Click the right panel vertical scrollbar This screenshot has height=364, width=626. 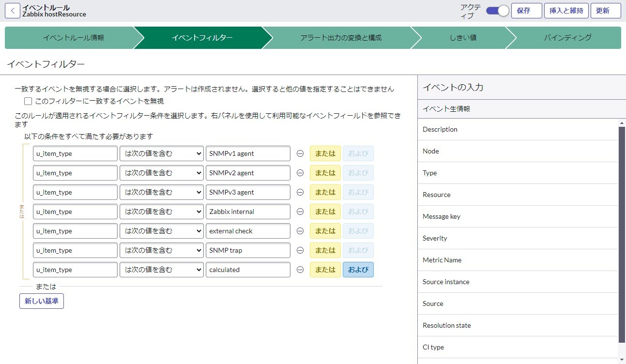pos(622,235)
